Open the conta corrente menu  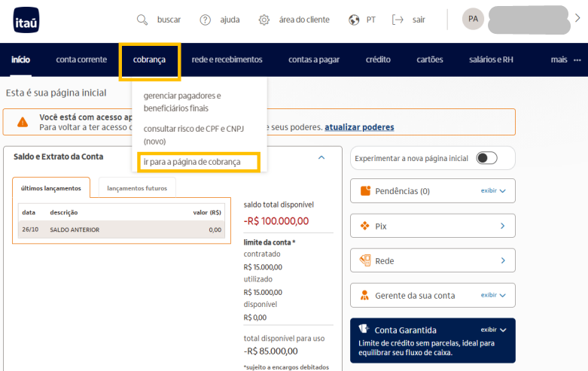[x=81, y=59]
